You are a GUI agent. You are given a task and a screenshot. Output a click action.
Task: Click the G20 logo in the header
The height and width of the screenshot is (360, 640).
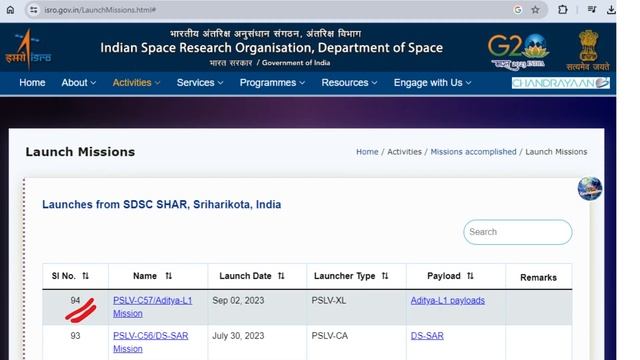[518, 51]
